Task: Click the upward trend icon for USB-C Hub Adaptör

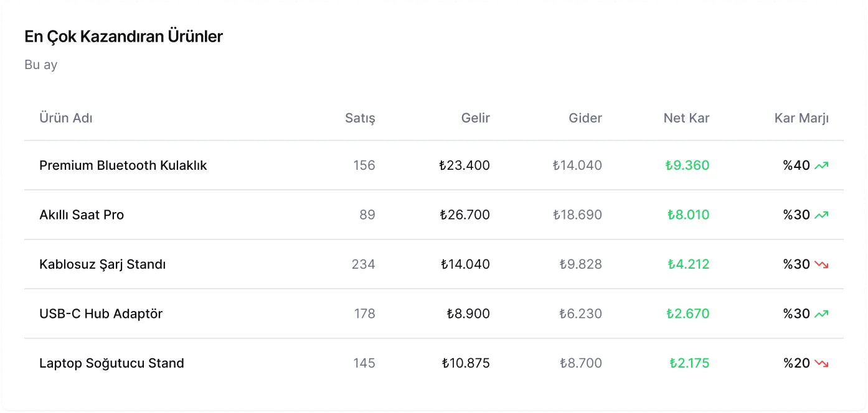Action: (x=821, y=314)
